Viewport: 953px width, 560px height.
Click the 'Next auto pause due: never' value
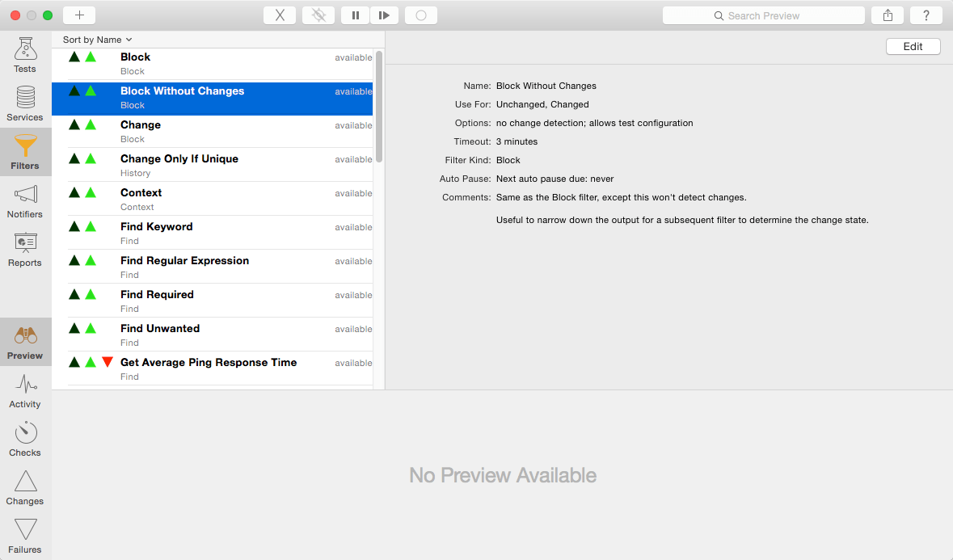(555, 179)
